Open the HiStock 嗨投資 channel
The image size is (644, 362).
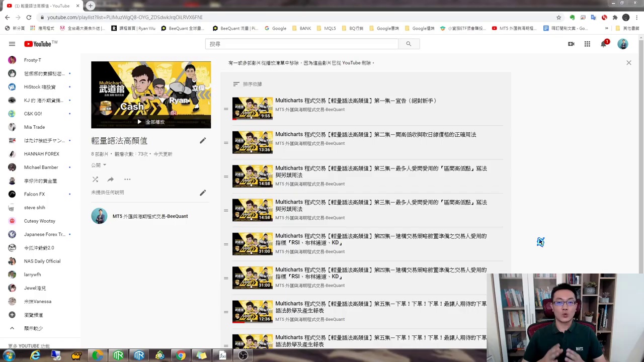tap(40, 87)
